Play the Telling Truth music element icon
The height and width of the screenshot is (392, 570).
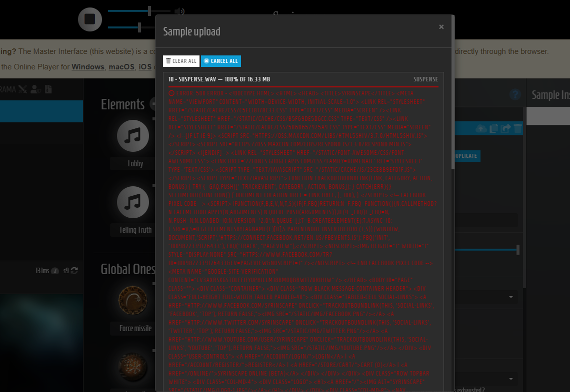133,202
